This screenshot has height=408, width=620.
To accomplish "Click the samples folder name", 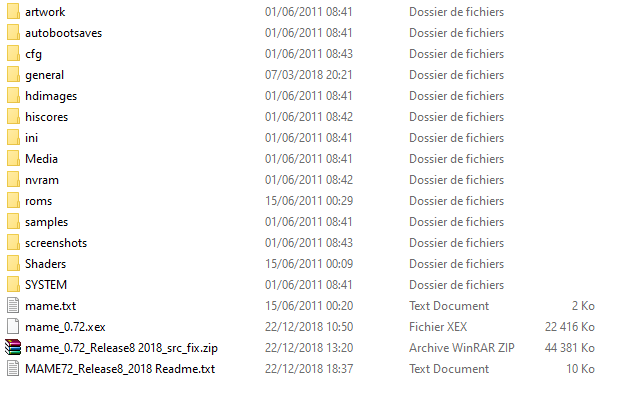I will point(47,222).
